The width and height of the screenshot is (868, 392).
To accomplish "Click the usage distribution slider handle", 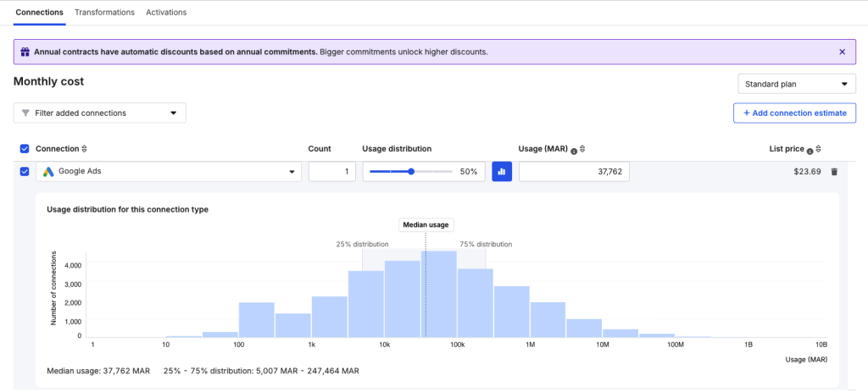I will (411, 171).
